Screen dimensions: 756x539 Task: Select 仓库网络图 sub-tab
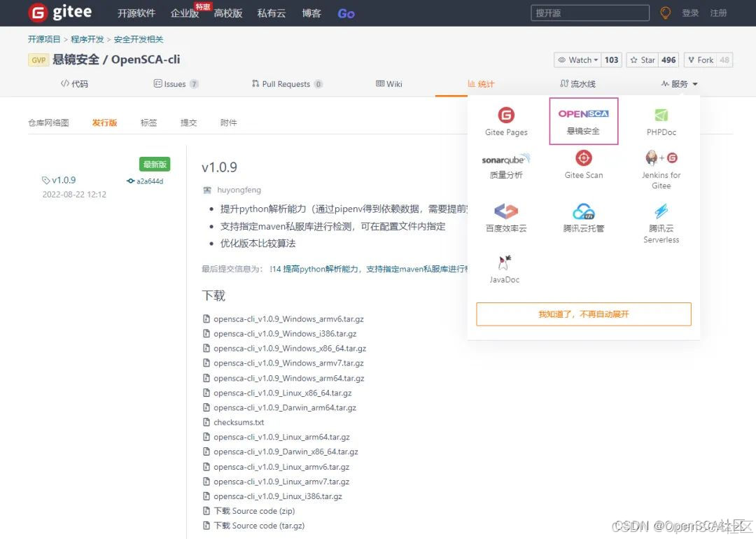pos(48,122)
